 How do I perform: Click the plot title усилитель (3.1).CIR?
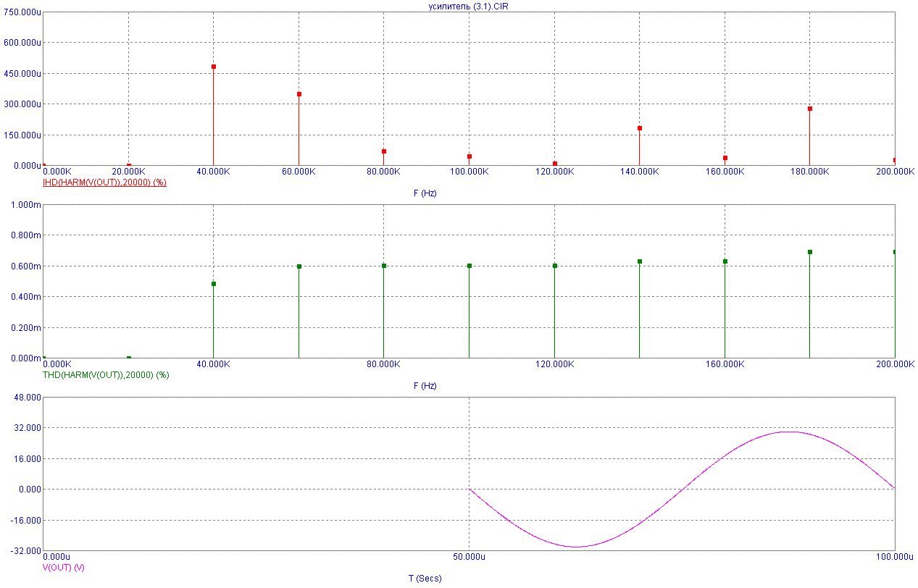[469, 6]
